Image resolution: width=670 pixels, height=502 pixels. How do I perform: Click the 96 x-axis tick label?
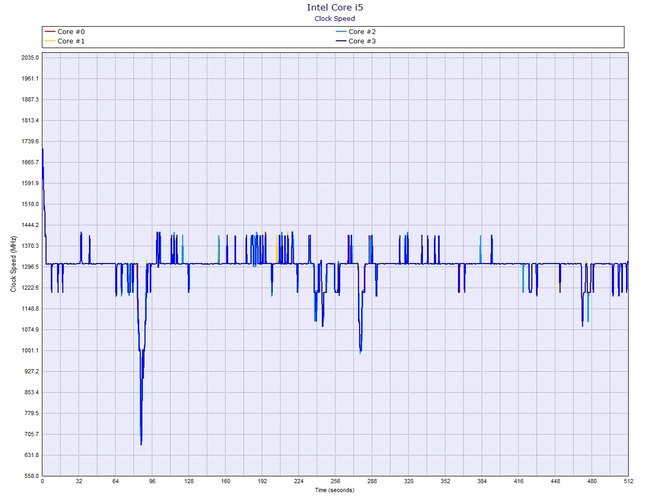[x=153, y=481]
